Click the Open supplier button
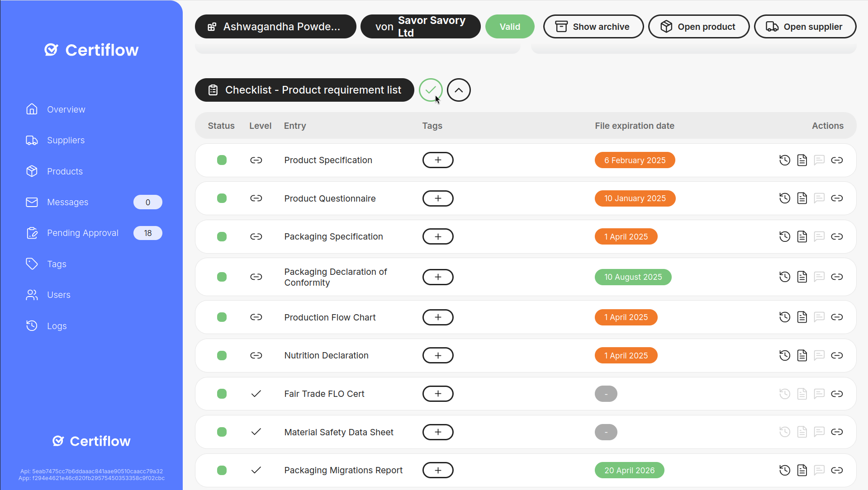The image size is (868, 490). (x=804, y=27)
